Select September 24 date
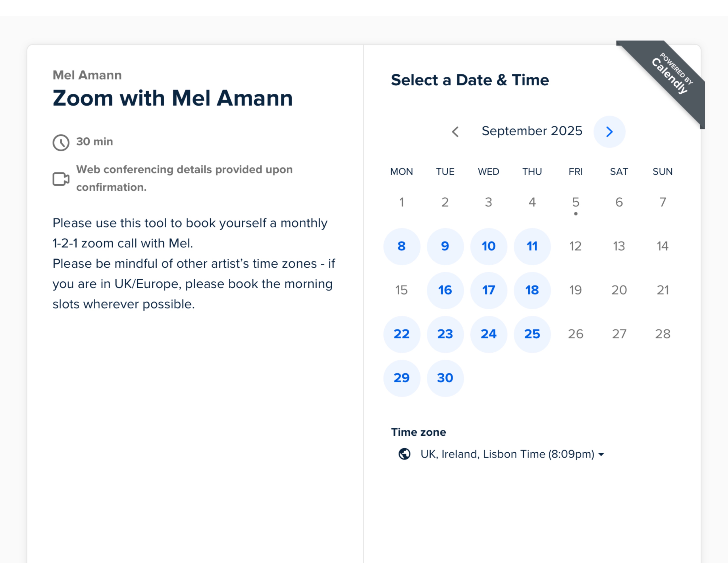 (x=489, y=334)
